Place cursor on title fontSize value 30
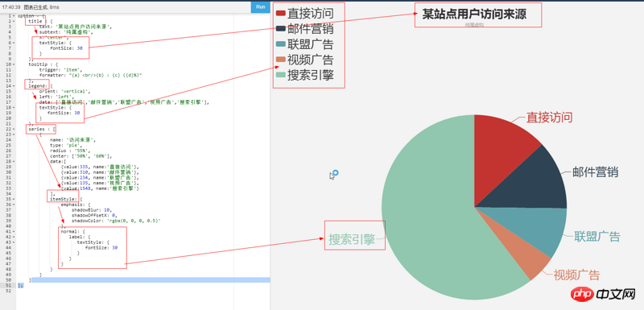The width and height of the screenshot is (644, 310). (x=80, y=48)
